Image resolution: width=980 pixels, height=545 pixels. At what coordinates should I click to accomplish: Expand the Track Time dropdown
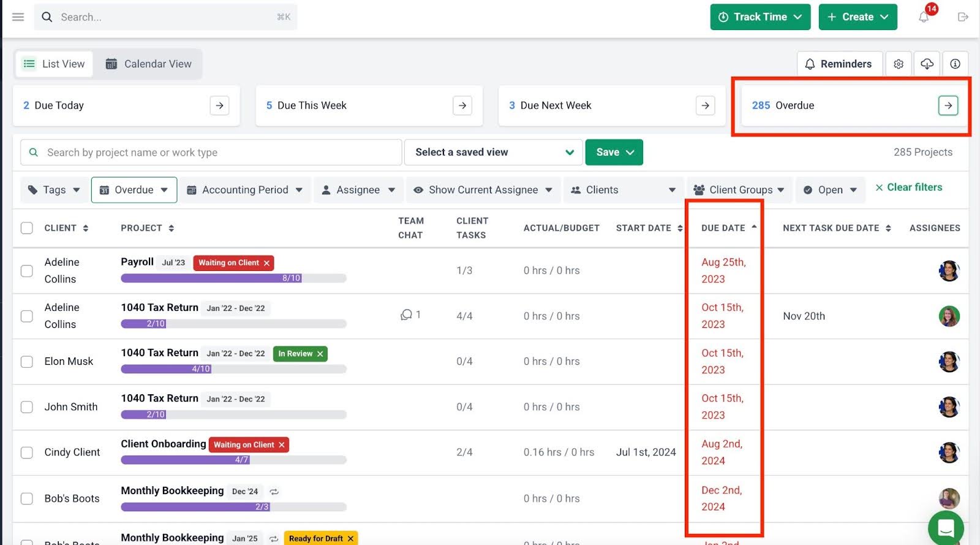point(760,17)
